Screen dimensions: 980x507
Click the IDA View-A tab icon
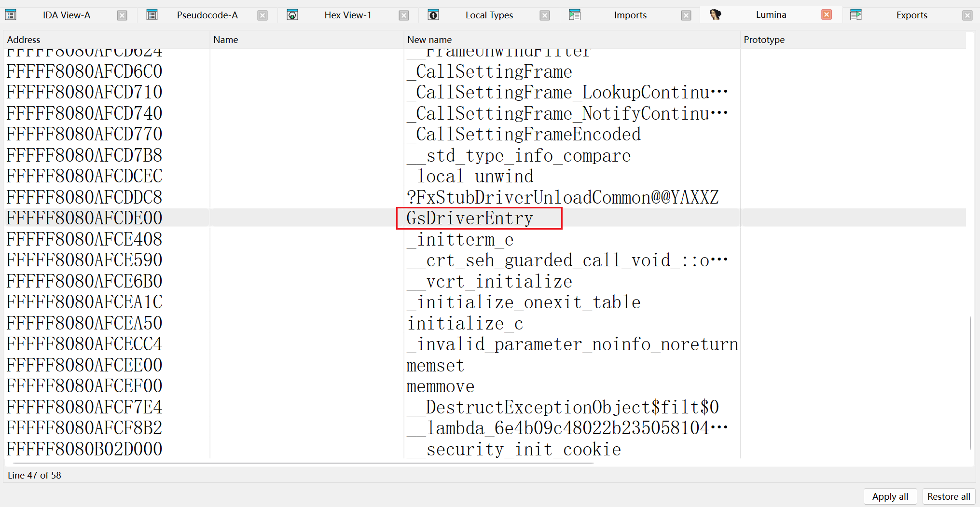(x=11, y=15)
